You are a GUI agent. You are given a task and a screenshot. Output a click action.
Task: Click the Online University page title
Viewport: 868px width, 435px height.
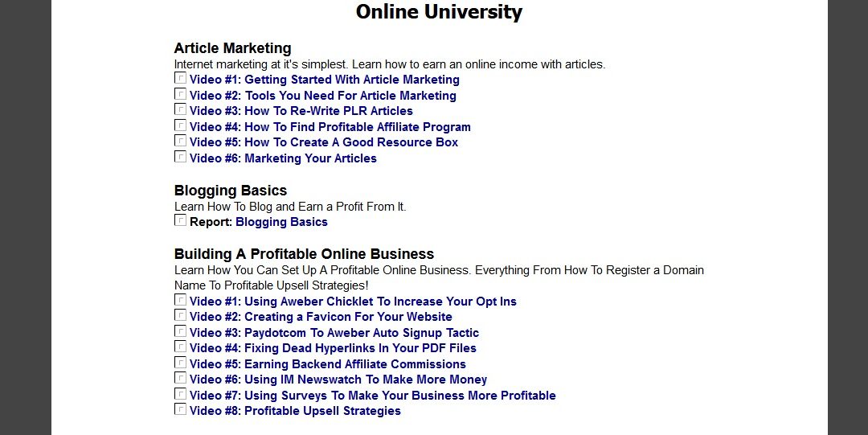point(439,11)
